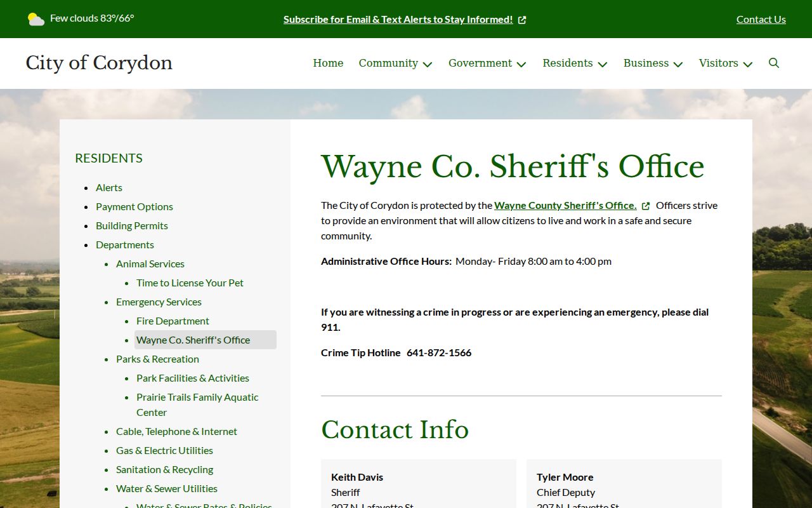Open Prairie Trails Family Aquatic Center link
This screenshot has height=508, width=812.
pos(197,404)
